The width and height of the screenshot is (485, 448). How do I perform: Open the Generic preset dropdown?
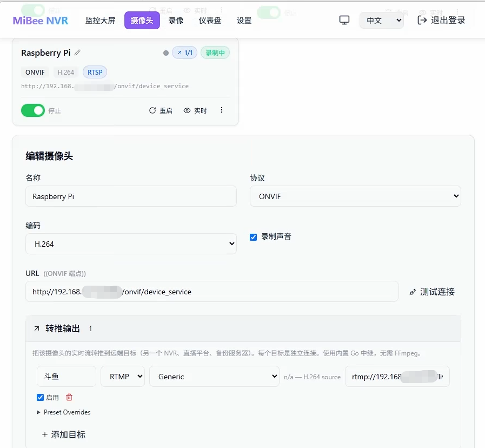coord(214,377)
